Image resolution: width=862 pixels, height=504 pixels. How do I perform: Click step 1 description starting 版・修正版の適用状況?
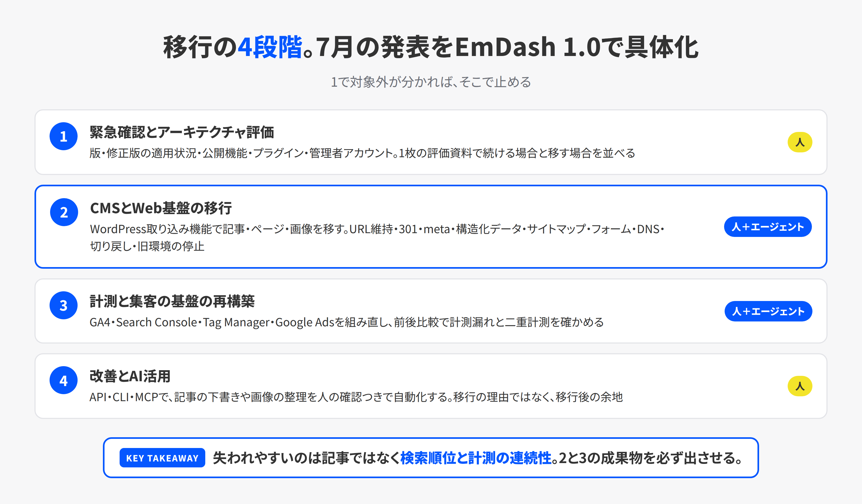point(362,153)
